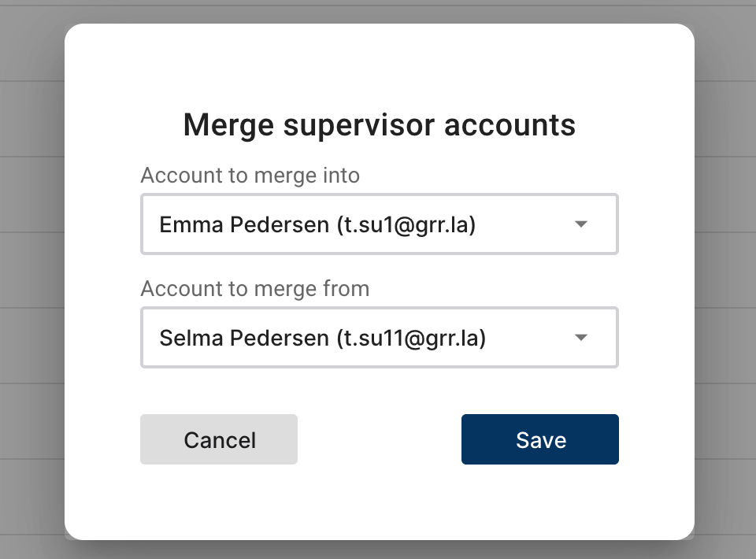Open the "Account to merge into" dropdown

[379, 224]
